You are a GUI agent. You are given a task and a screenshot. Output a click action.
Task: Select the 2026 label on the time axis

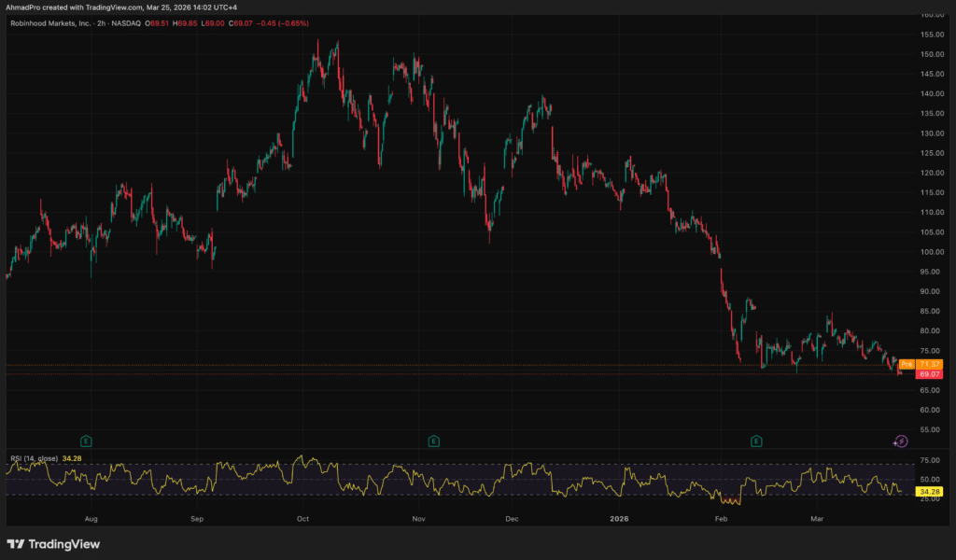(x=620, y=516)
